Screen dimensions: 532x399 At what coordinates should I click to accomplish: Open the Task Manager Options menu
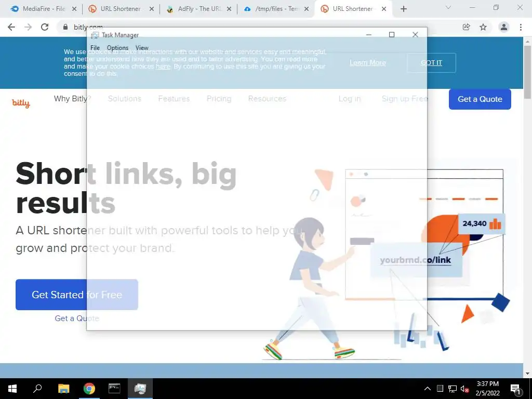(118, 48)
